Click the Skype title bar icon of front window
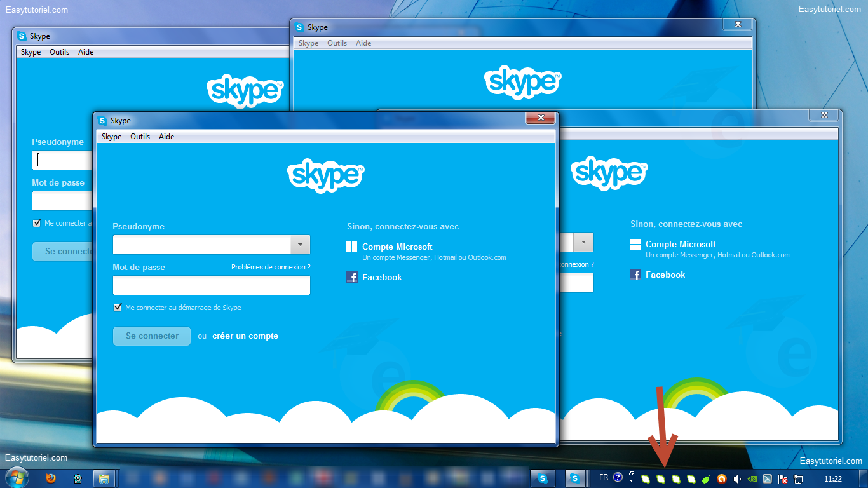Screen dimensions: 868x488 (102, 120)
